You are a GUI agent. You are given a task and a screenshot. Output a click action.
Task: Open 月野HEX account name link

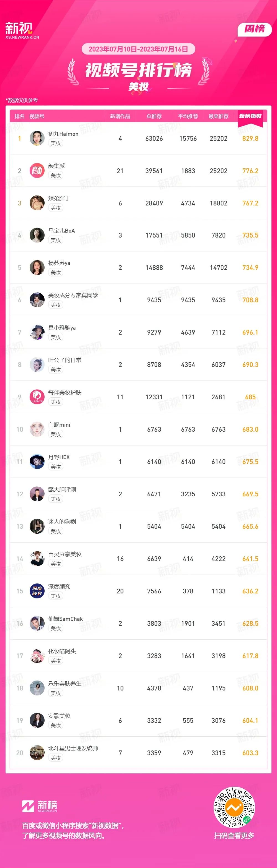[59, 457]
